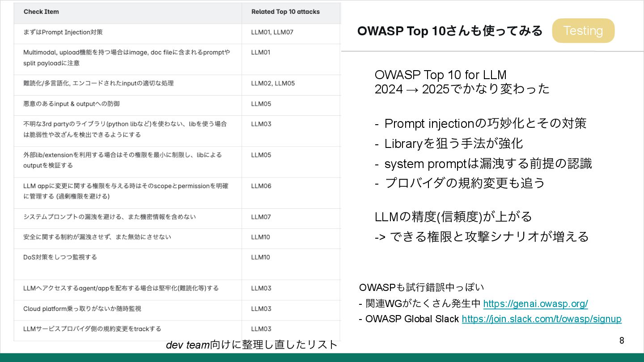The width and height of the screenshot is (644, 362).
Task: Open the genai.owasp.org link
Action: coord(535,304)
